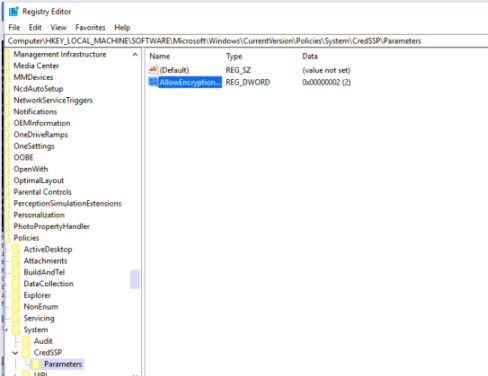
Task: Open the View menu
Action: 59,27
